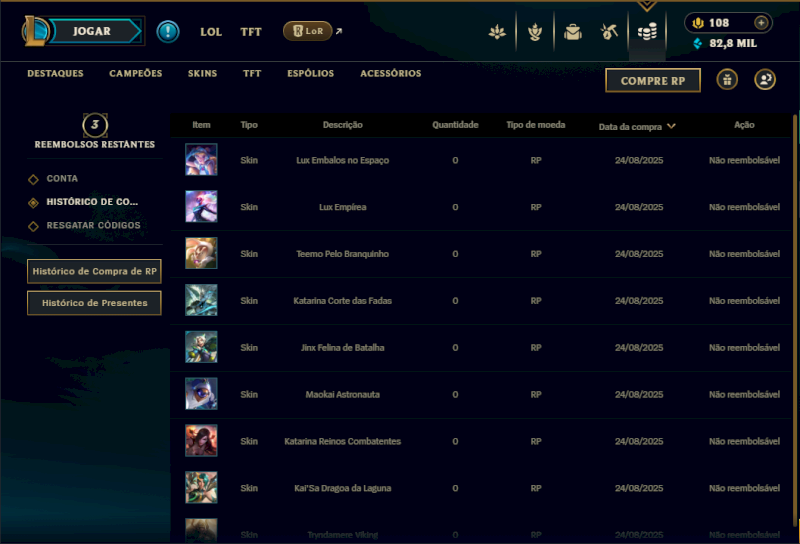Click the League of Legends logo emblem
Viewport: 800px width, 544px height.
point(35,31)
